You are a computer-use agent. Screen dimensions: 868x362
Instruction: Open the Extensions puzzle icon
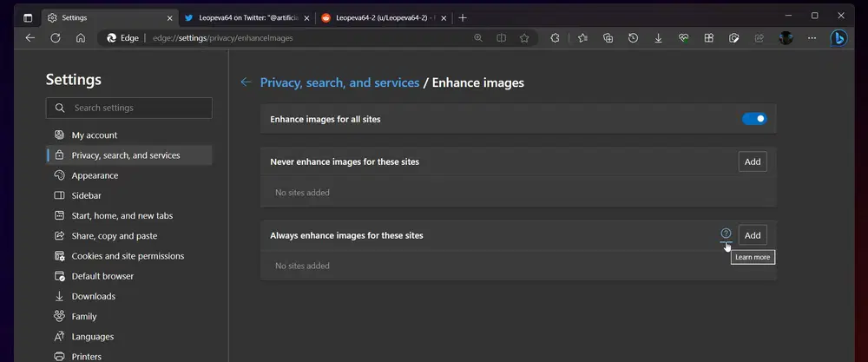pyautogui.click(x=556, y=38)
